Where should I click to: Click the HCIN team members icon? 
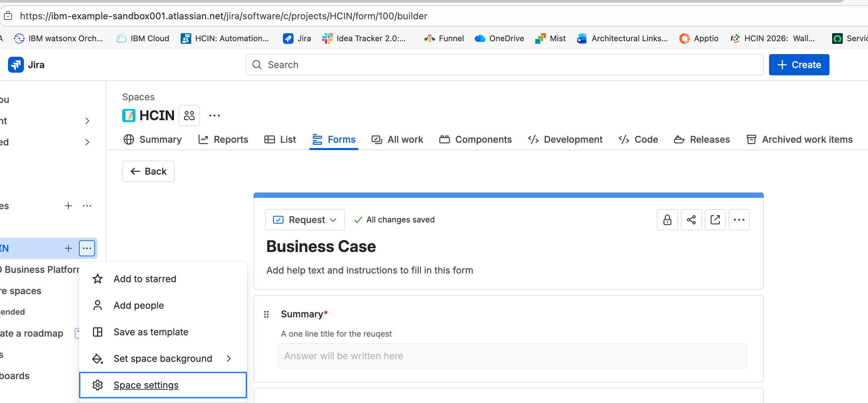(189, 116)
